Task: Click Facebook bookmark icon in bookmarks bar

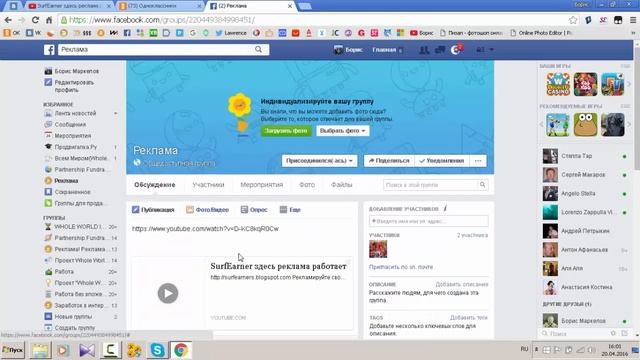Action: pyautogui.click(x=127, y=33)
